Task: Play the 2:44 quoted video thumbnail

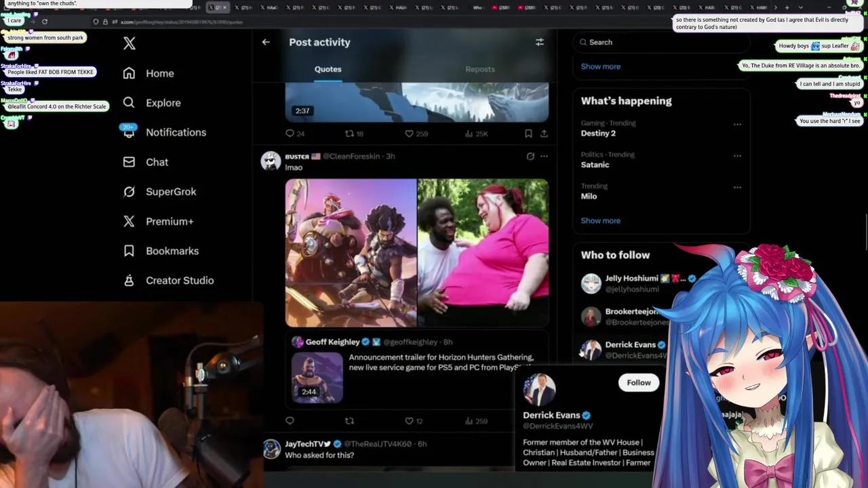Action: coord(317,378)
